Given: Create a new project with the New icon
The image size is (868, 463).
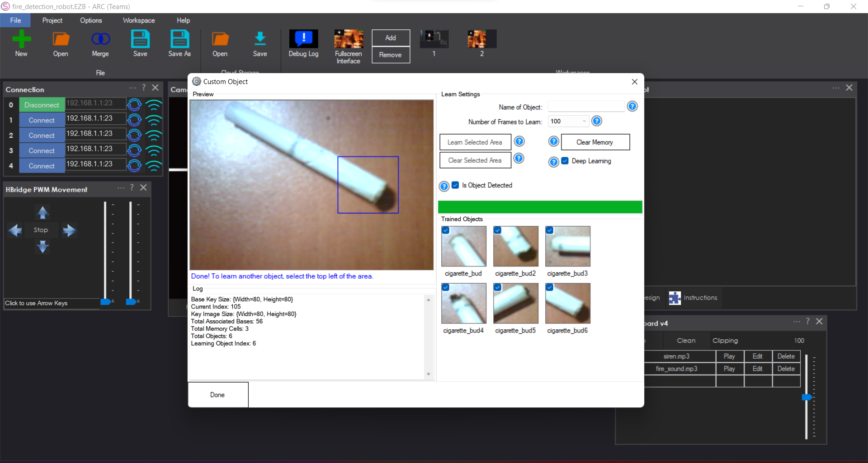Looking at the screenshot, I should point(21,43).
